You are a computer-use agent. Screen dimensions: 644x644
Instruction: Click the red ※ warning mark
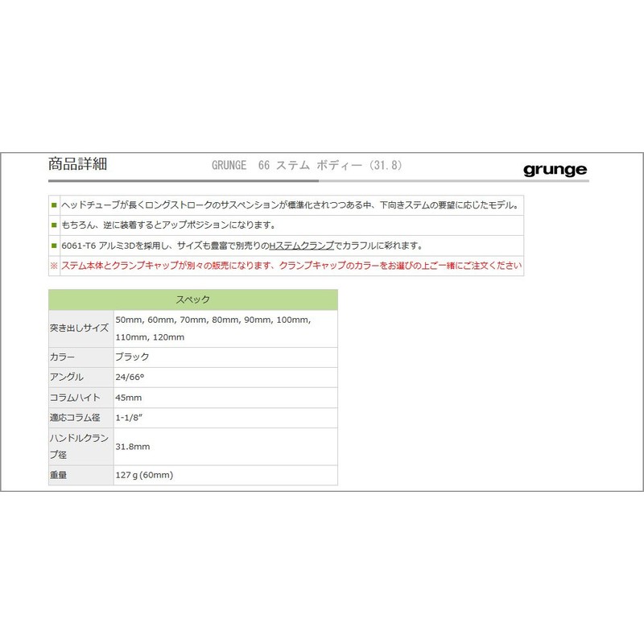pyautogui.click(x=54, y=266)
